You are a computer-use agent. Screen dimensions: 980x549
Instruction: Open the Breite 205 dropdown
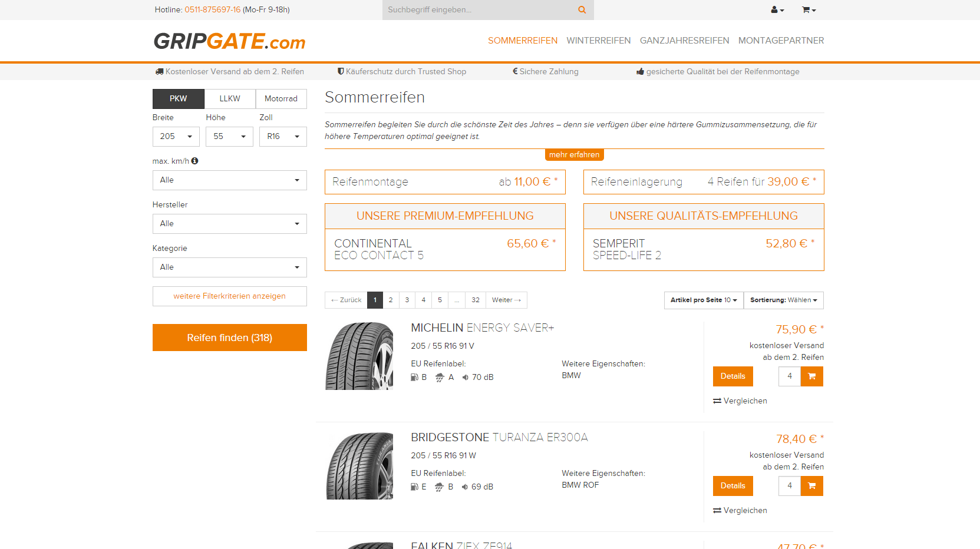(x=176, y=137)
